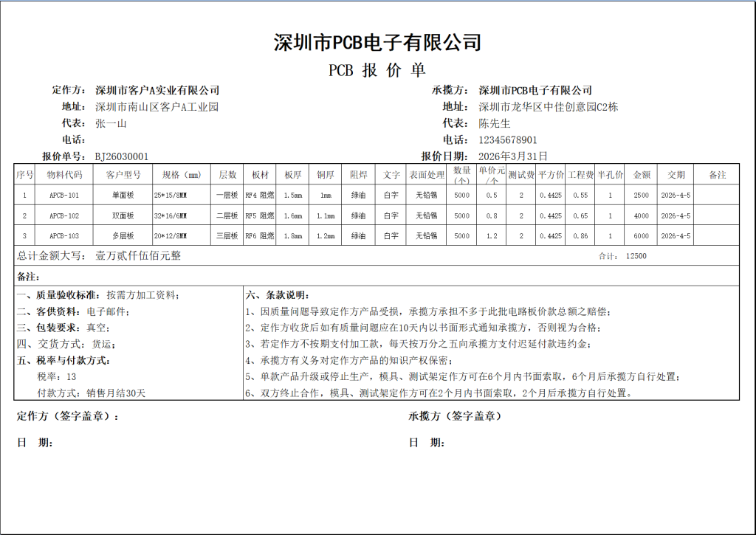Select the quote date 2026年3月31日
756x535 pixels.
coord(513,156)
